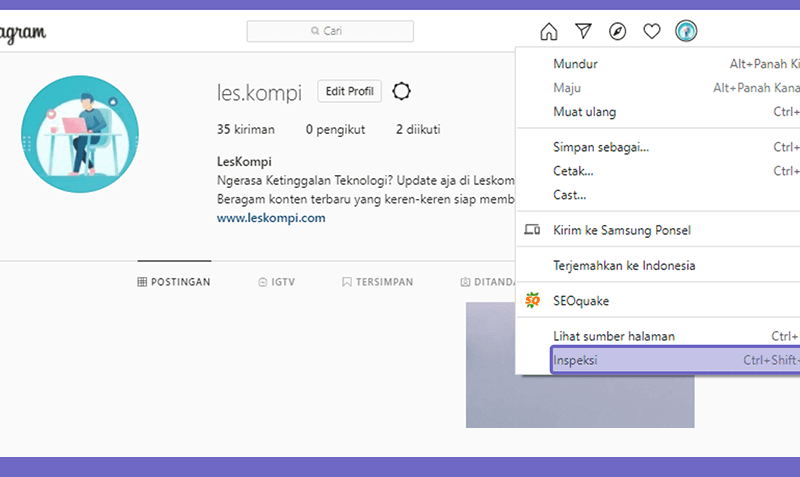Select Simpan sebagai... menu entry
Screen dimensions: 800x477
point(658,147)
